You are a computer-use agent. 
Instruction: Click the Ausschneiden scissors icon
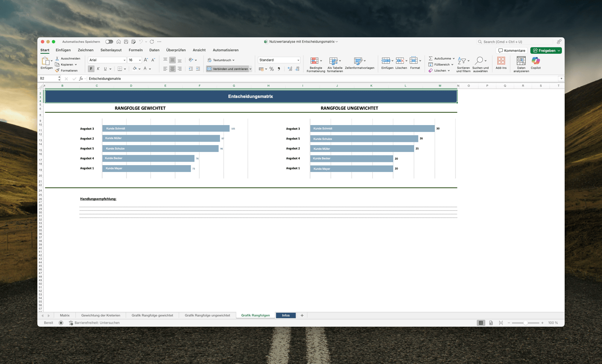[x=57, y=59]
